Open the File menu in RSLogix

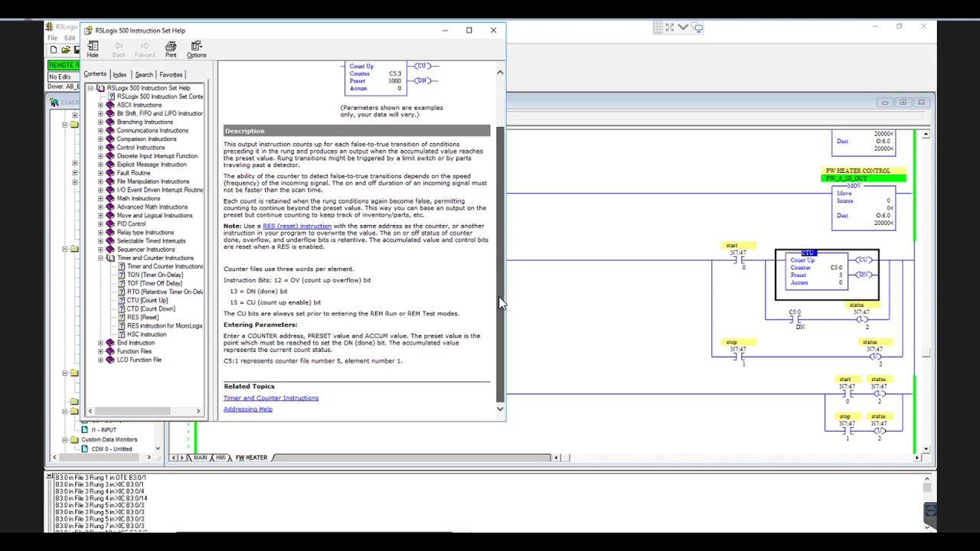(x=52, y=38)
